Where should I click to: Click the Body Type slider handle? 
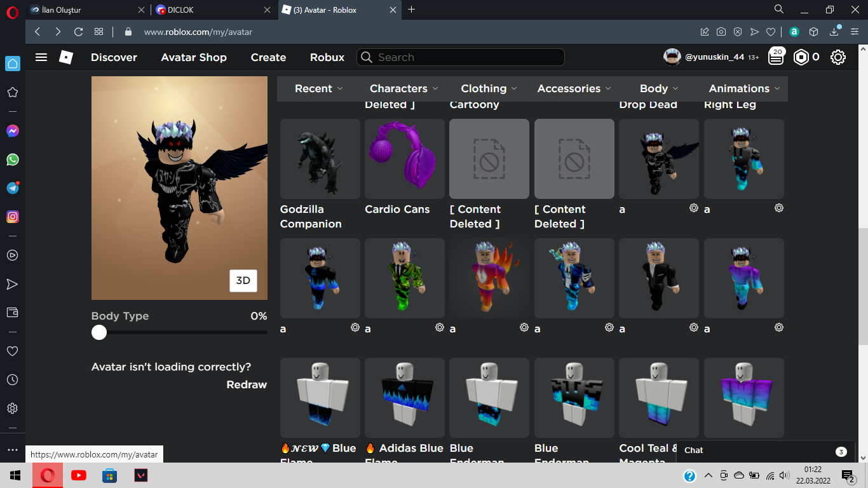99,332
